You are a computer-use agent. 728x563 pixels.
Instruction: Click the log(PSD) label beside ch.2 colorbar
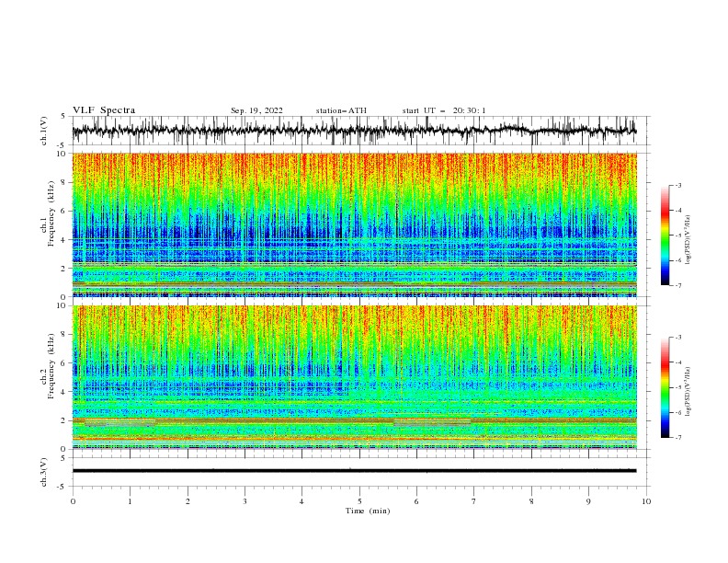(x=688, y=392)
